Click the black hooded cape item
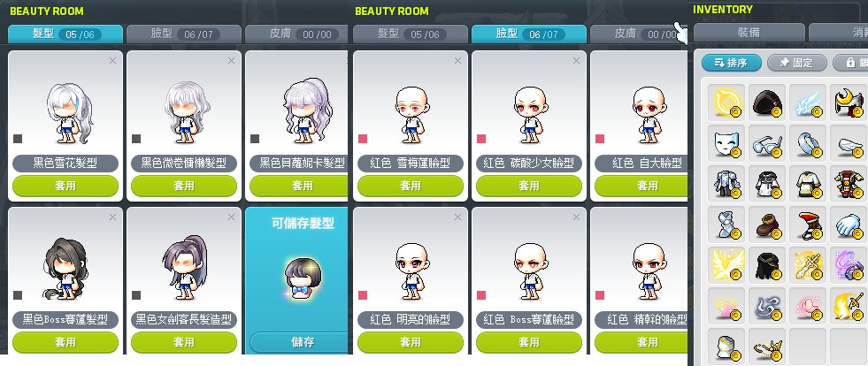 pyautogui.click(x=767, y=264)
